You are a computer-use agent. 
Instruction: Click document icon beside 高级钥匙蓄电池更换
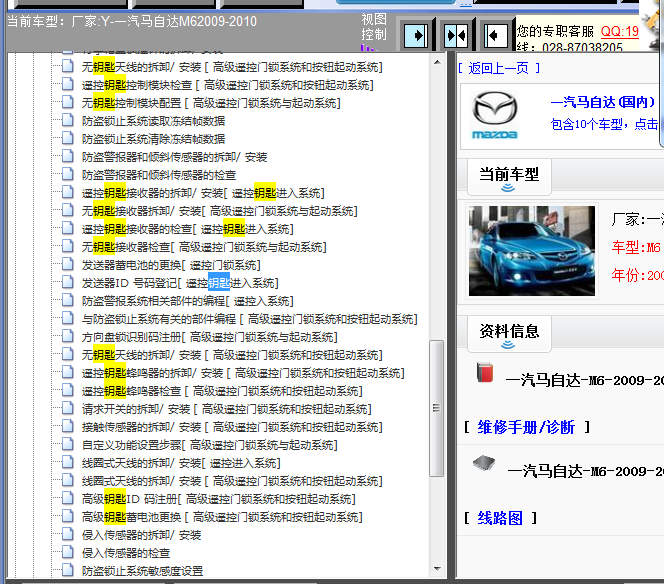point(67,516)
